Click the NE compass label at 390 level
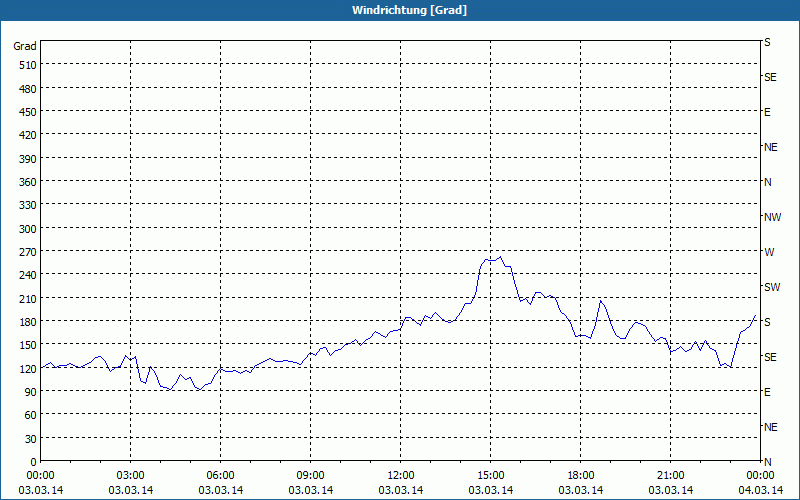The width and height of the screenshot is (800, 500). coord(770,147)
